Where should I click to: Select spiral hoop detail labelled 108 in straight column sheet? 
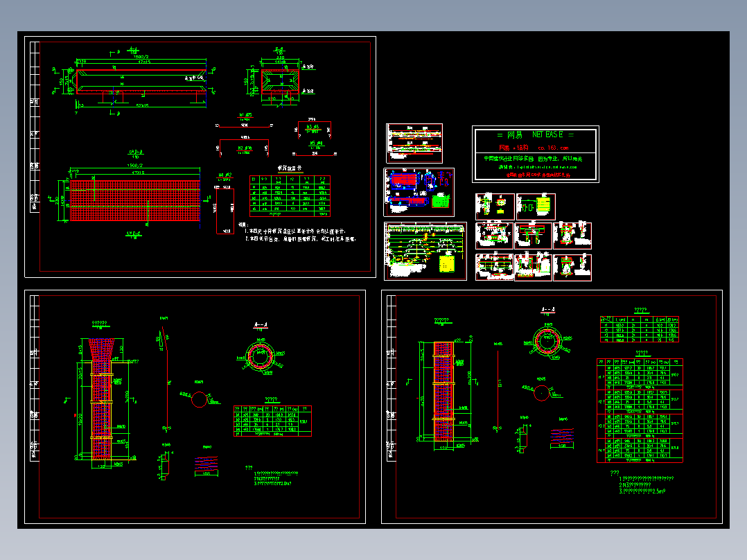[x=562, y=439]
